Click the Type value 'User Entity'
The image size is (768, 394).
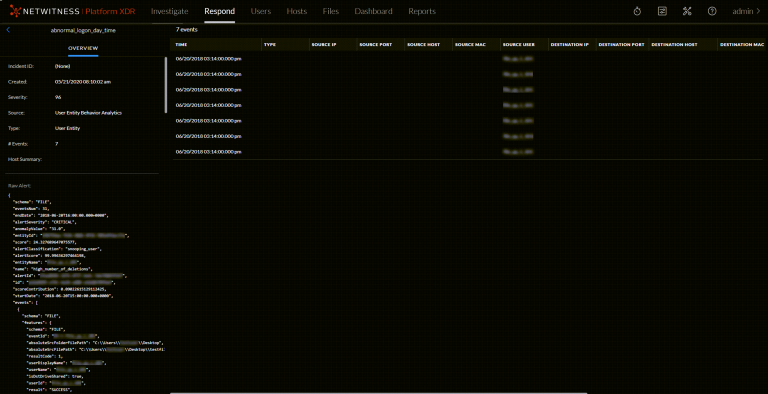tap(67, 128)
